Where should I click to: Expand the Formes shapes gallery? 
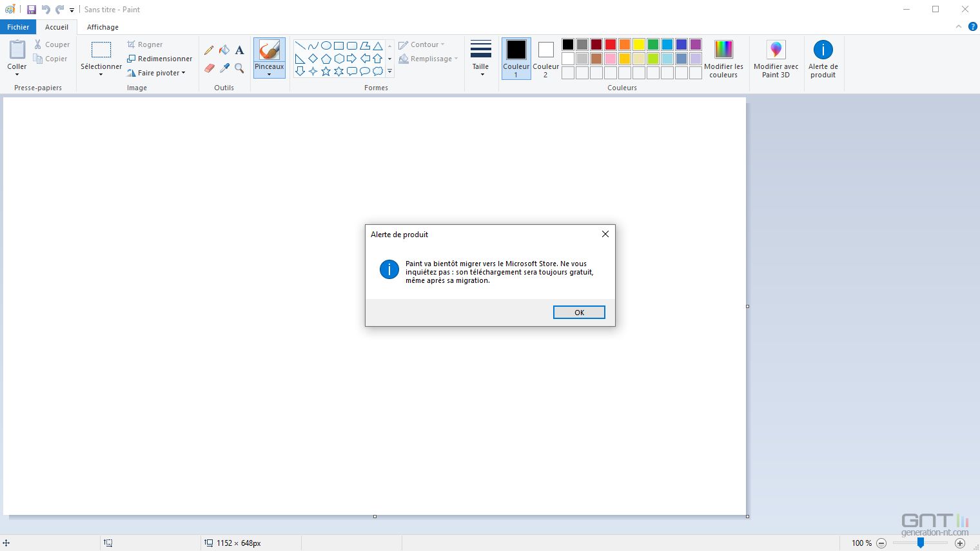coord(390,72)
